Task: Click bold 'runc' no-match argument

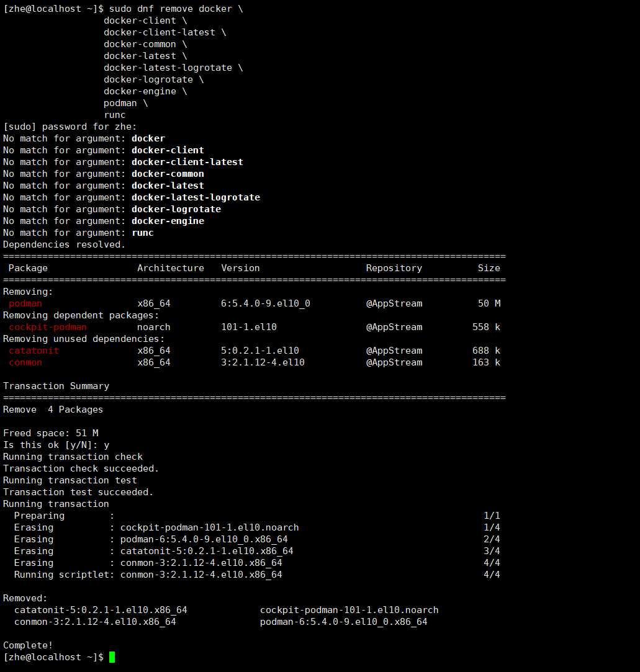Action: click(143, 233)
